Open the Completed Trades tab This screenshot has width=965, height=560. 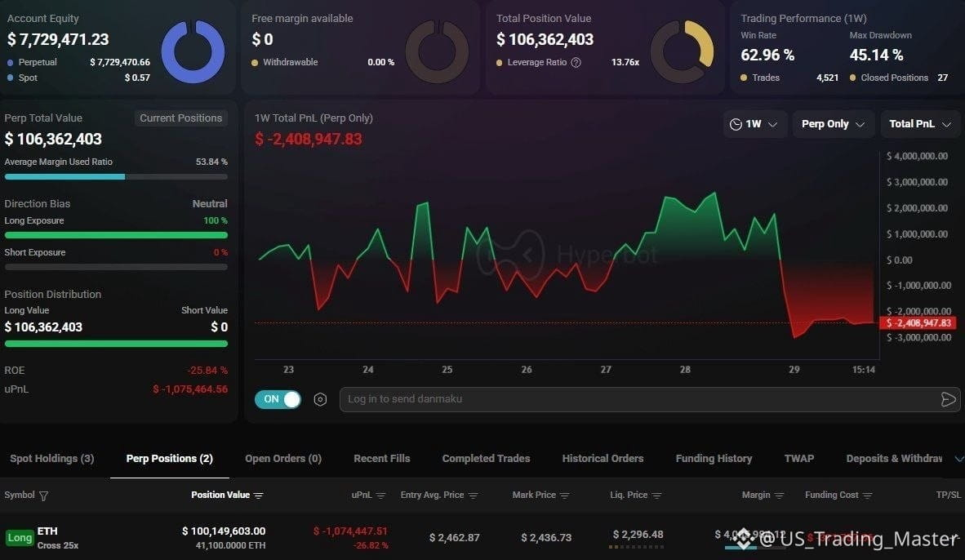click(x=486, y=459)
